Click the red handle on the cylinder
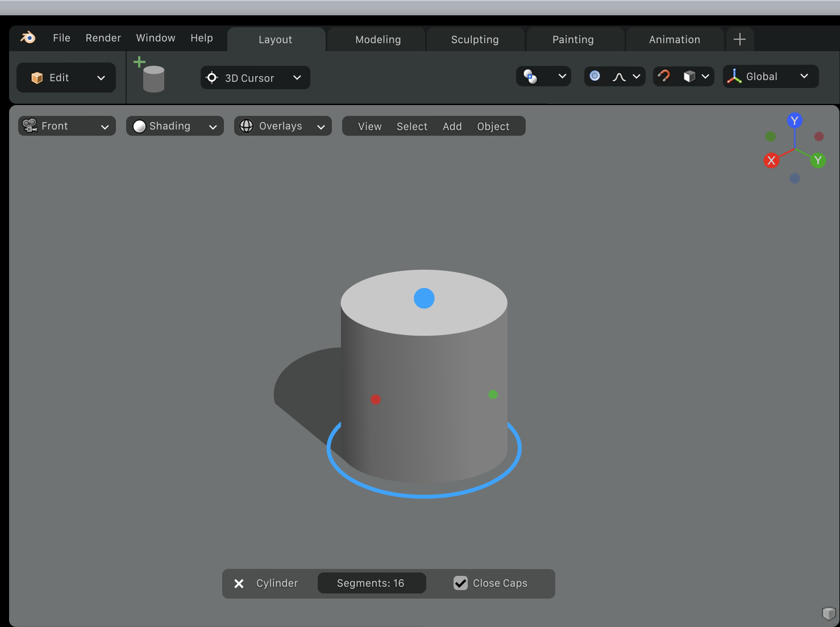This screenshot has height=627, width=840. coord(376,400)
